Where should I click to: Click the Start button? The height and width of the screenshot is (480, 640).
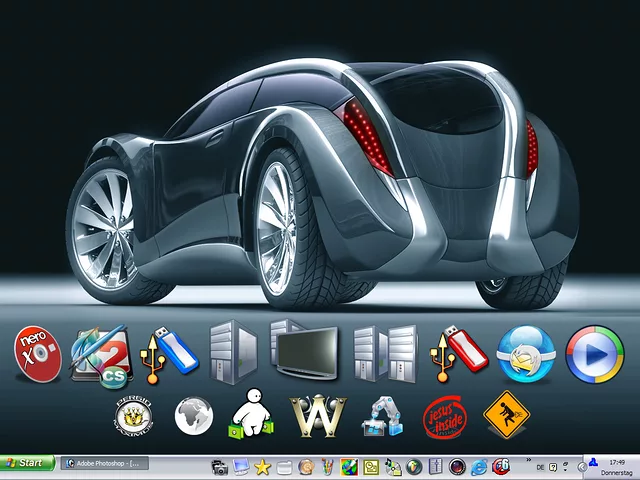tap(27, 464)
